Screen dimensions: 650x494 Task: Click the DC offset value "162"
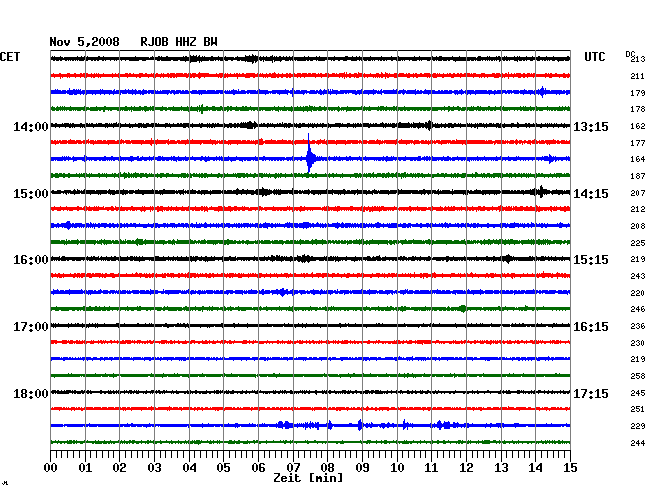click(x=638, y=126)
